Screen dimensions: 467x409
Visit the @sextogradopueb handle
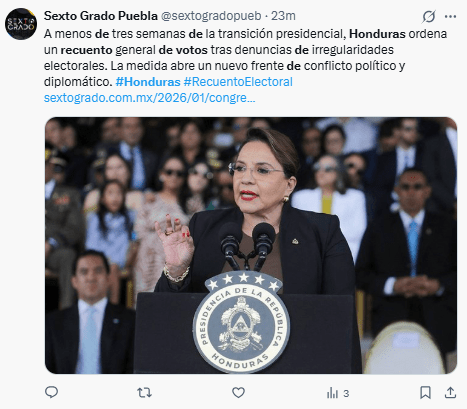(211, 16)
